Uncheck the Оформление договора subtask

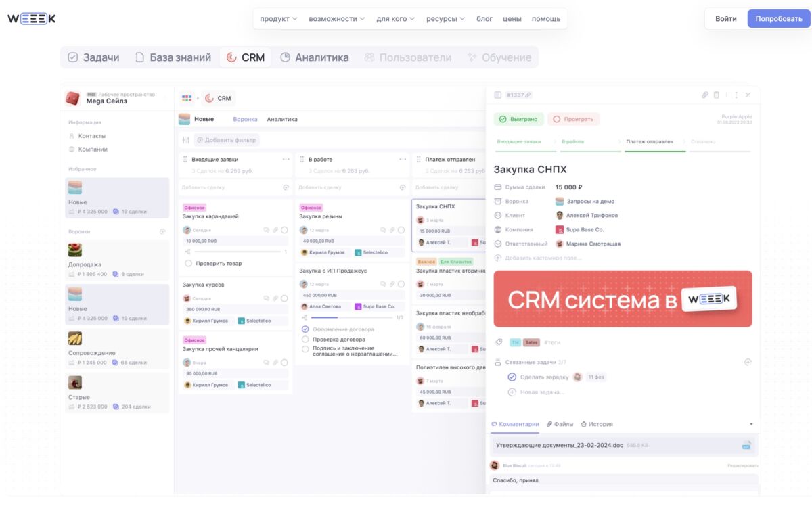[x=305, y=329]
